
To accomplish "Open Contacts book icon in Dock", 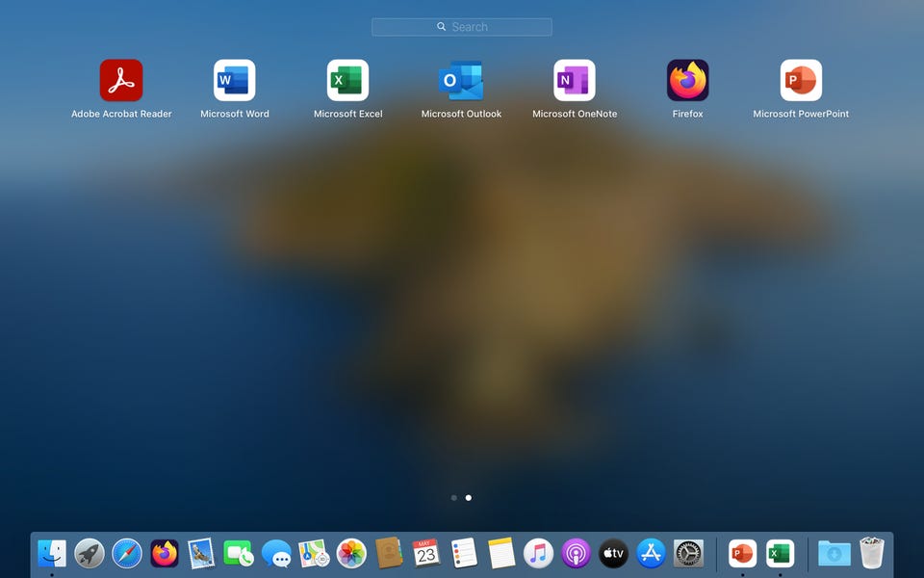I will click(389, 553).
